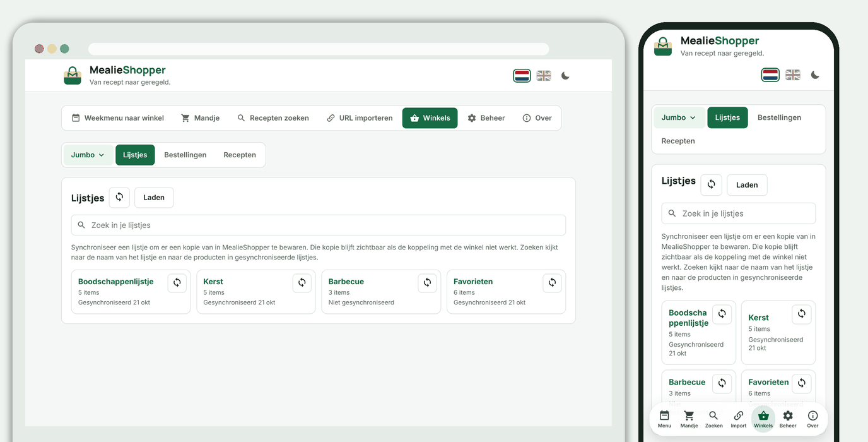Switch to the Bestellingen sub-tab on desktop
The image size is (868, 442).
(185, 155)
